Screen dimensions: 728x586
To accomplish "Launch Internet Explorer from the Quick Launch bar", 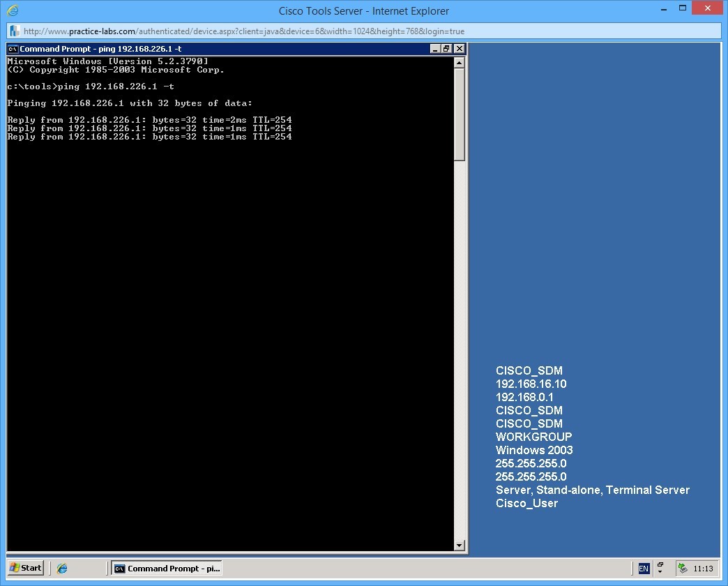I will coord(61,568).
